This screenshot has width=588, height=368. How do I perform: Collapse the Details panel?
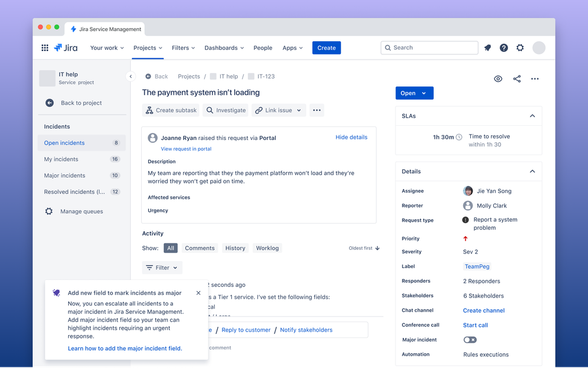[533, 171]
